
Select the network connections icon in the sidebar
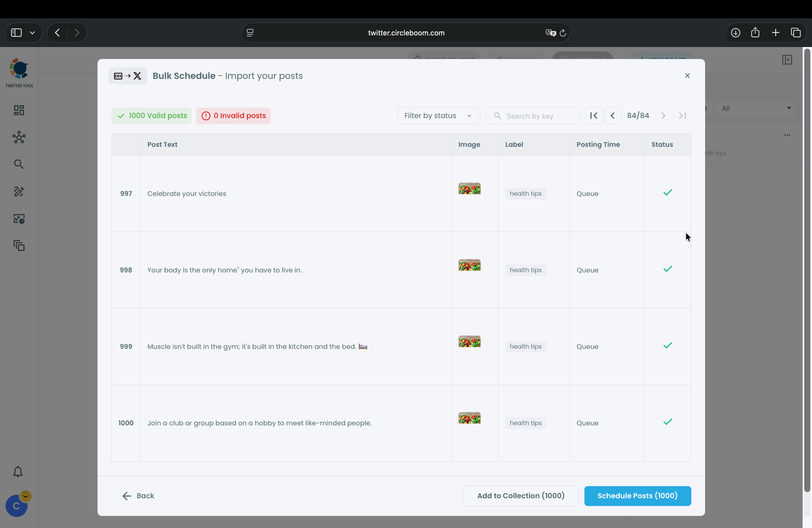19,137
